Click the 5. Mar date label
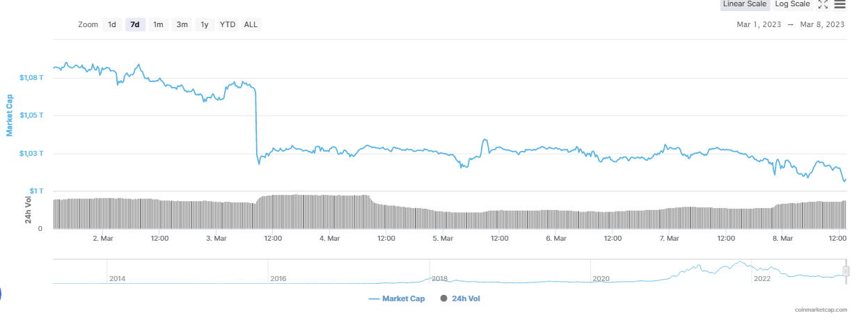 [x=443, y=238]
